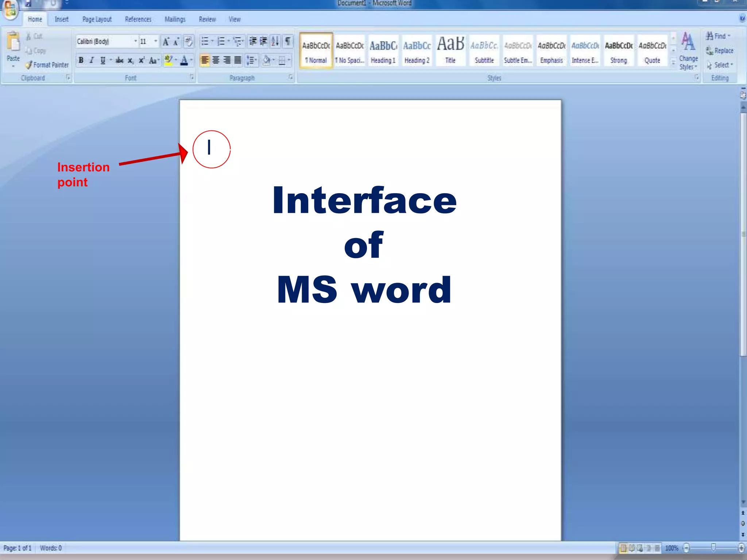Switch to Full Screen Reading view
Viewport: 747px width, 560px height.
point(632,548)
